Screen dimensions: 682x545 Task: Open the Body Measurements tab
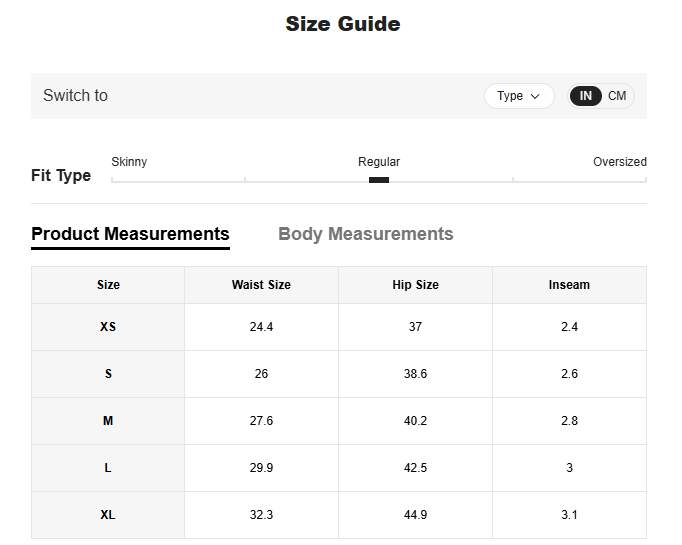coord(365,234)
